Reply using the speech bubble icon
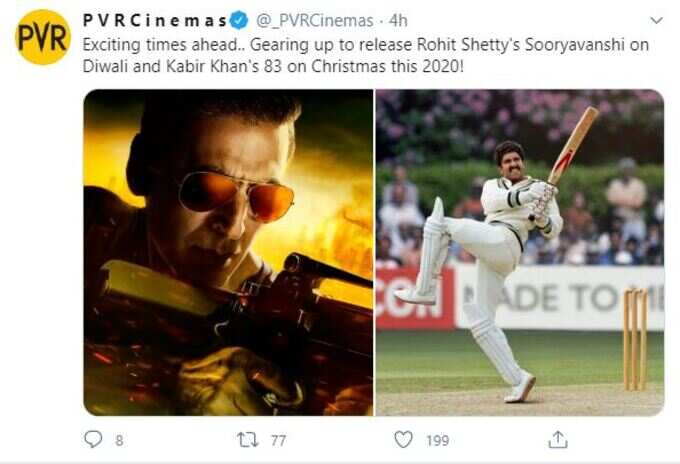The height and width of the screenshot is (464, 680). pyautogui.click(x=93, y=439)
